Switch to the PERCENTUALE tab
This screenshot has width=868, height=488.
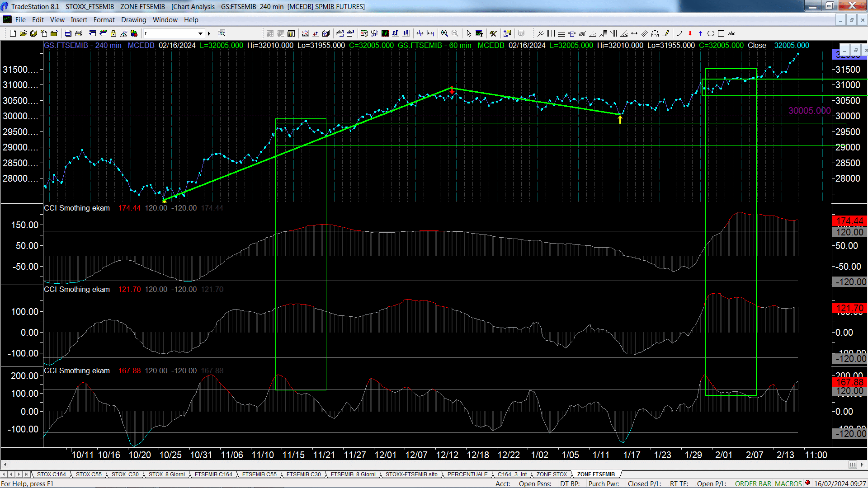point(467,474)
